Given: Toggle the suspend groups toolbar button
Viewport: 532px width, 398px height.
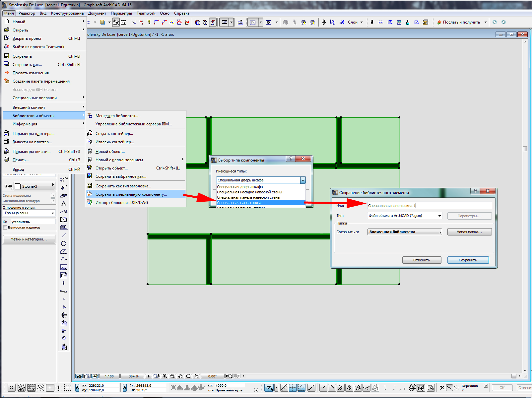Looking at the screenshot, I should tap(213, 22).
